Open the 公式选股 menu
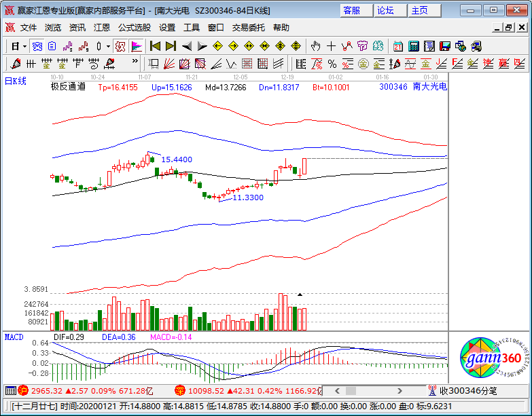Viewport: 532px width, 416px height. click(135, 28)
